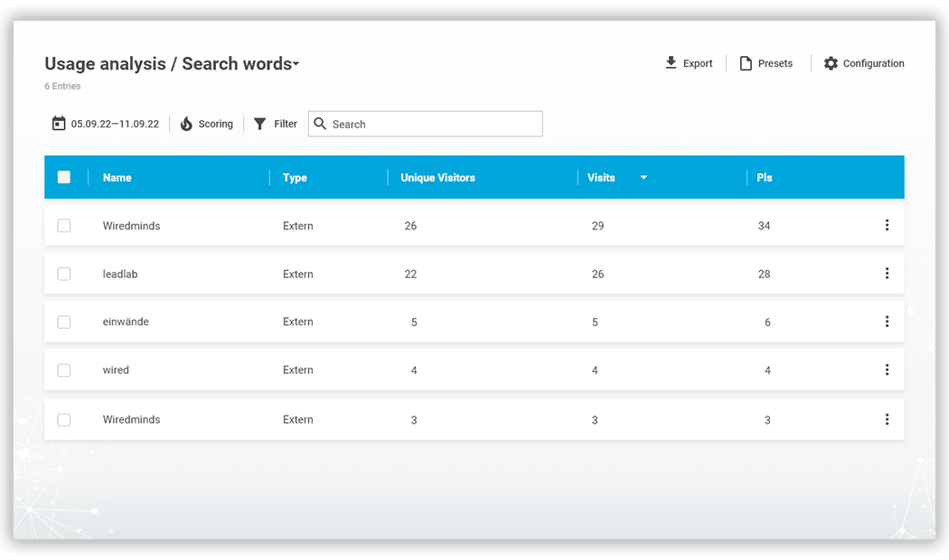Sort by the Name column header
949x560 pixels.
coord(117,177)
